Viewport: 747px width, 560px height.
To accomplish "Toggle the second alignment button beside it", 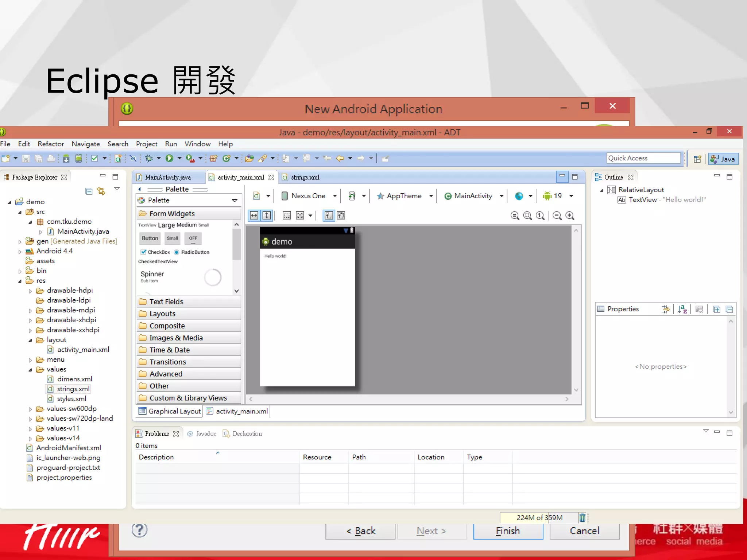I will 341,215.
